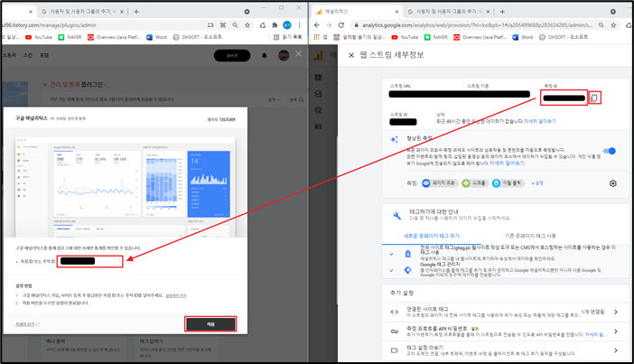The height and width of the screenshot is (364, 634).
Task: Copy the measurement ID with copy icon
Action: [x=594, y=98]
